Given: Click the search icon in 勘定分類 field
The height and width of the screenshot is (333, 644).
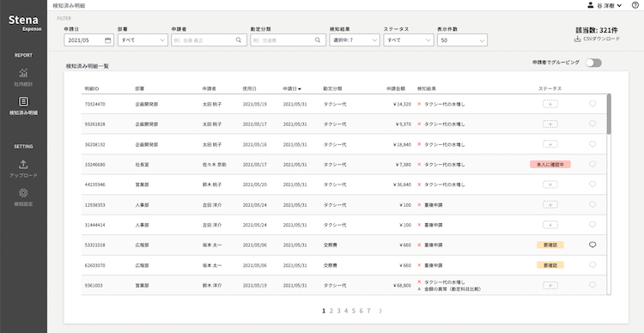Looking at the screenshot, I should click(x=318, y=40).
